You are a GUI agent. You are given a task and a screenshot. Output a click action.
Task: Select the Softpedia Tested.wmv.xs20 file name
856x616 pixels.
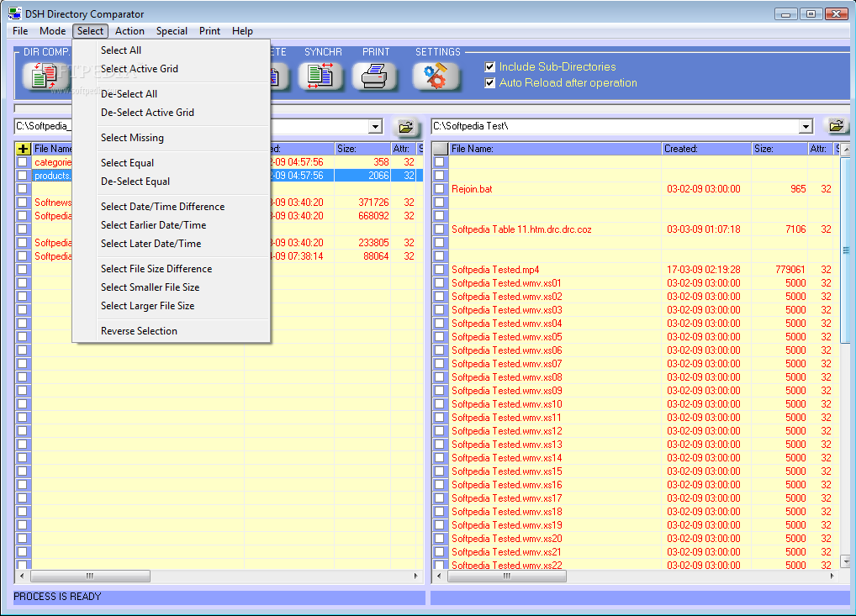point(506,539)
